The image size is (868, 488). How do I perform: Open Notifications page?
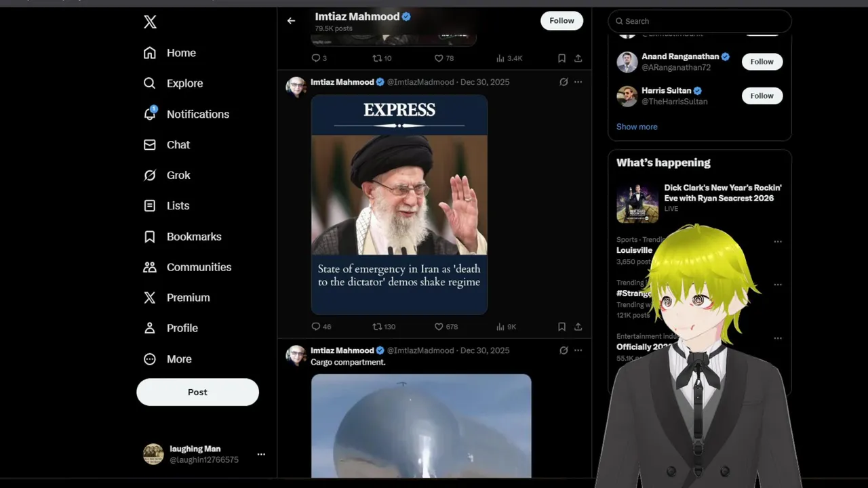tap(186, 114)
